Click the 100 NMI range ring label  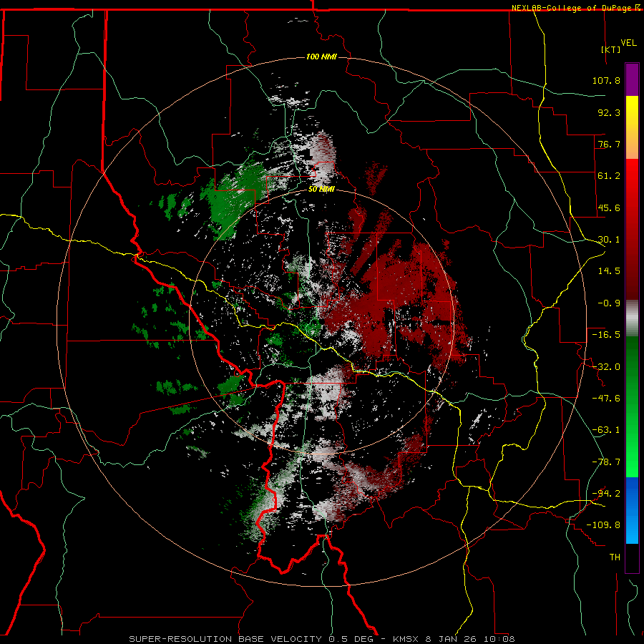(321, 57)
